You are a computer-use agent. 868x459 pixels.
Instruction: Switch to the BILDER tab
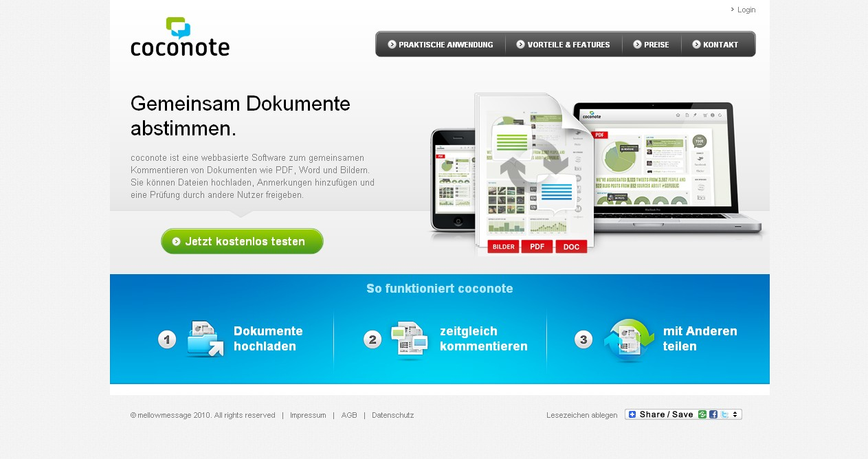click(x=503, y=246)
